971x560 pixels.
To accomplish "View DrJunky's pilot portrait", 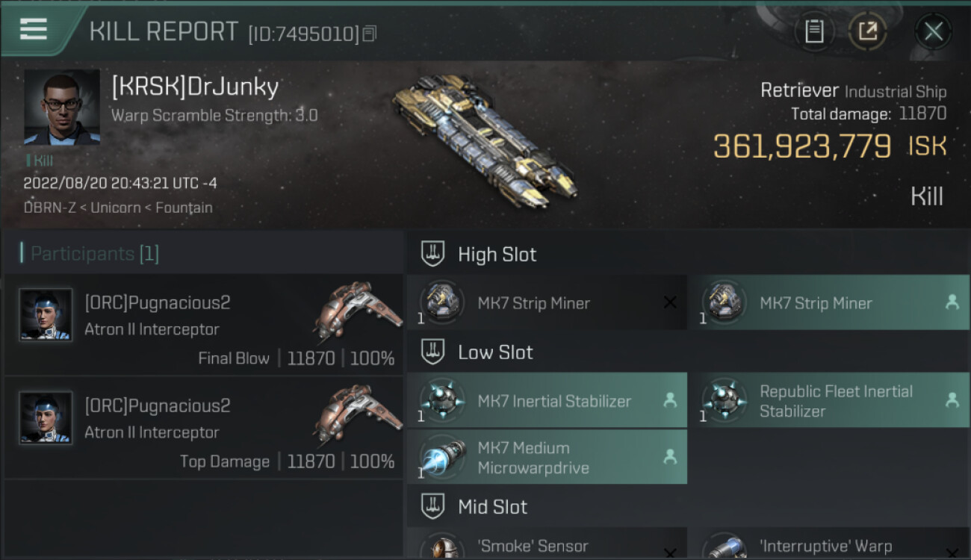I will pyautogui.click(x=62, y=108).
